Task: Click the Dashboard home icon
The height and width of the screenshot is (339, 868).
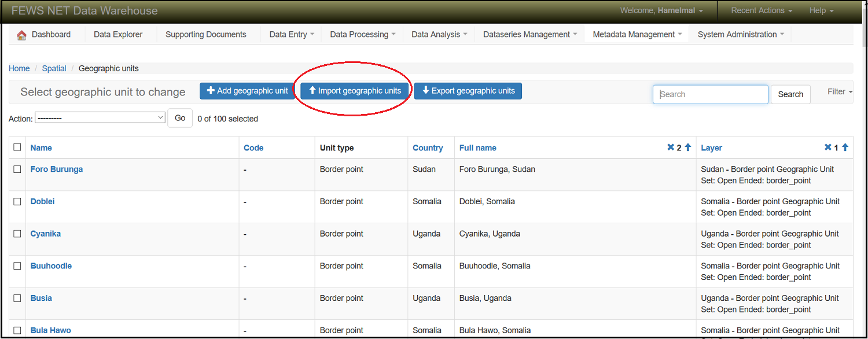Action: (x=21, y=35)
